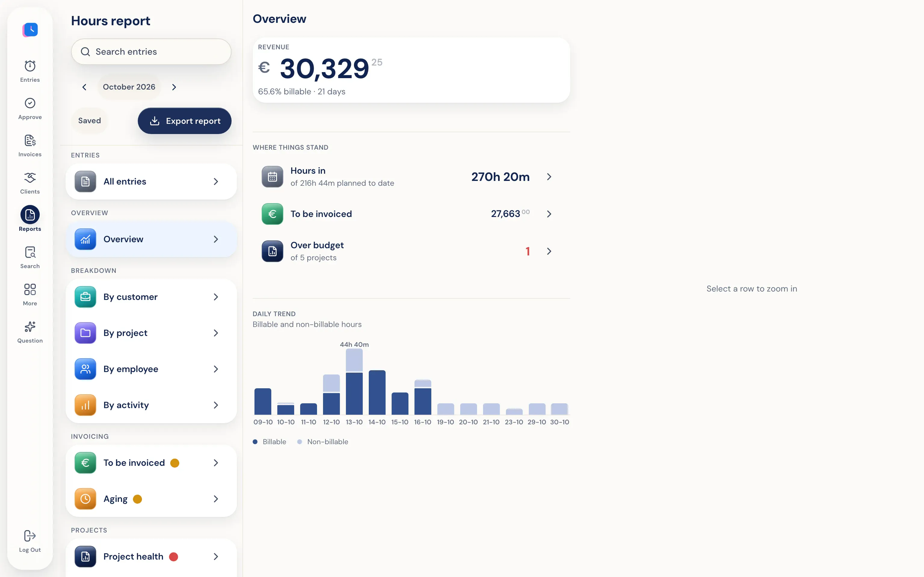
Task: Expand the Hours in row chevron
Action: (549, 177)
